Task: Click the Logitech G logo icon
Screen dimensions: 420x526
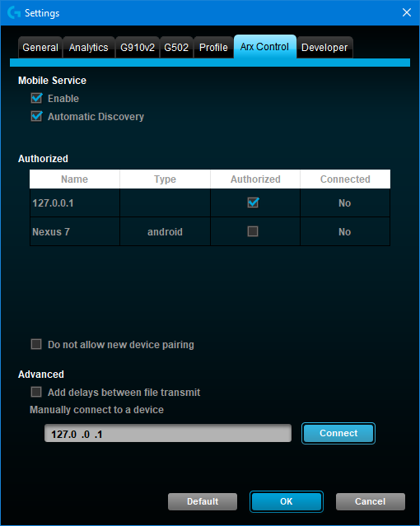Action: coord(14,12)
